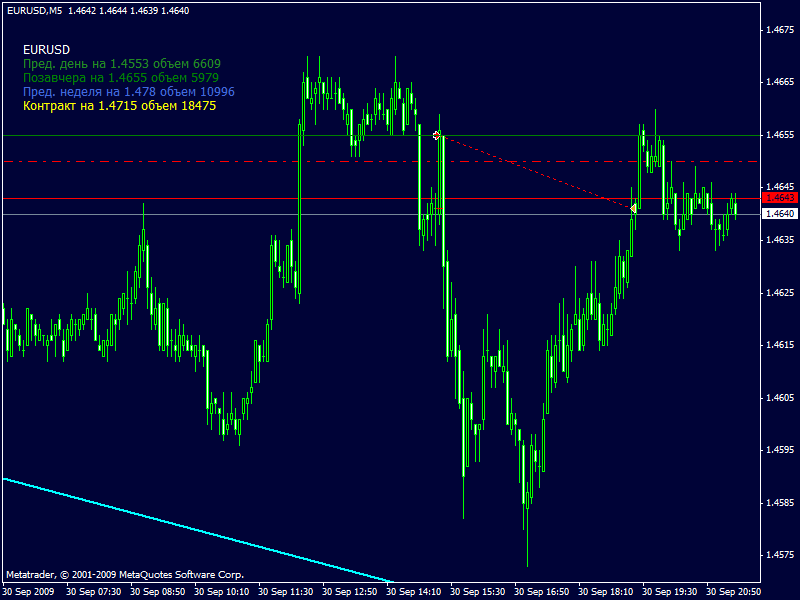Click the 'Пред. день на 1.4553' label
This screenshot has width=800, height=600.
coord(122,64)
